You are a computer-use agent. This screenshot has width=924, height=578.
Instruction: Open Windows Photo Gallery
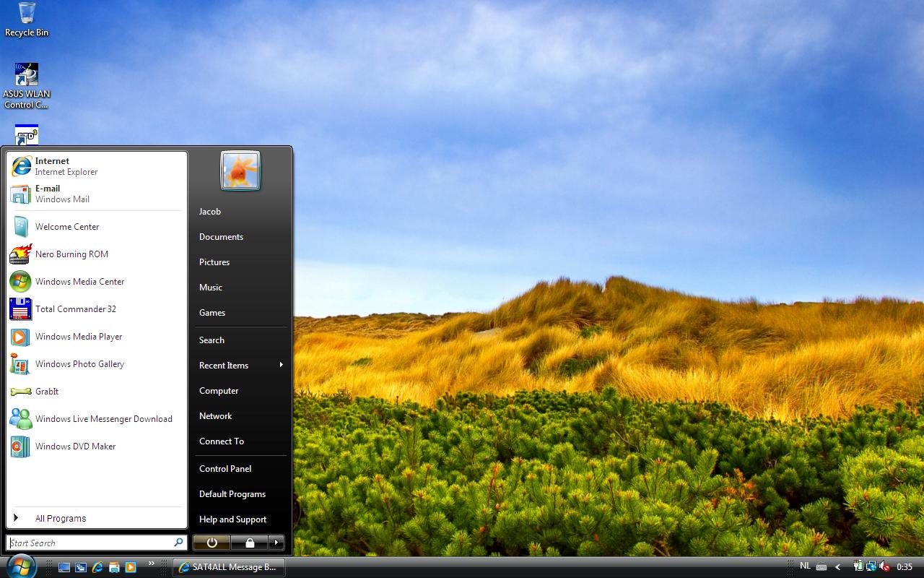coord(97,364)
